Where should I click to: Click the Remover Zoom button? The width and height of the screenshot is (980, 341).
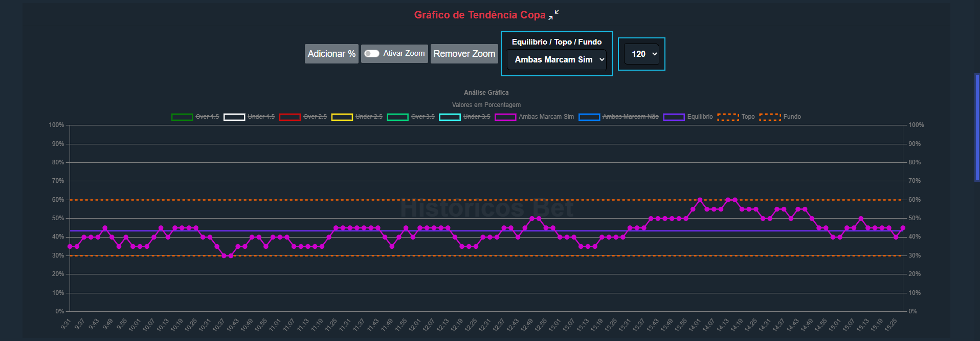pyautogui.click(x=464, y=54)
